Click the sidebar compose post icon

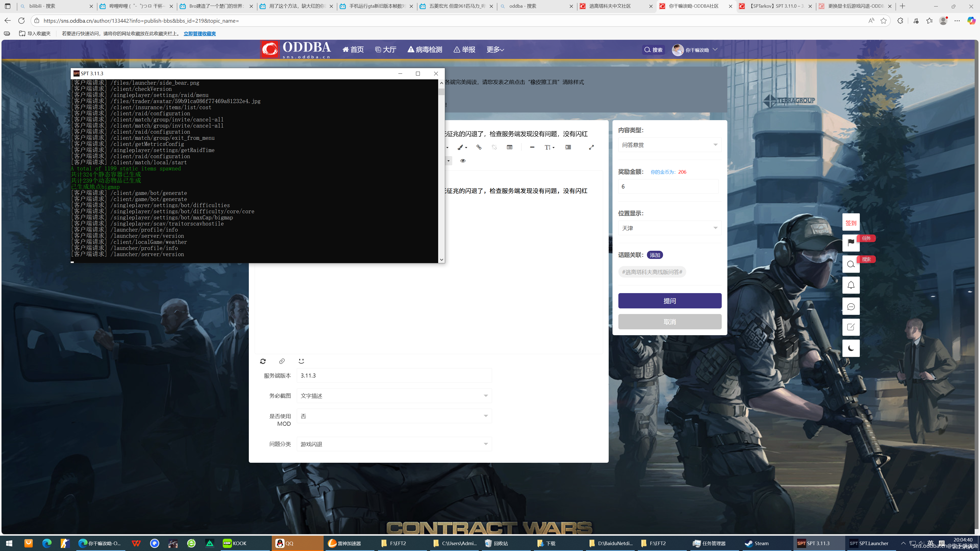851,327
